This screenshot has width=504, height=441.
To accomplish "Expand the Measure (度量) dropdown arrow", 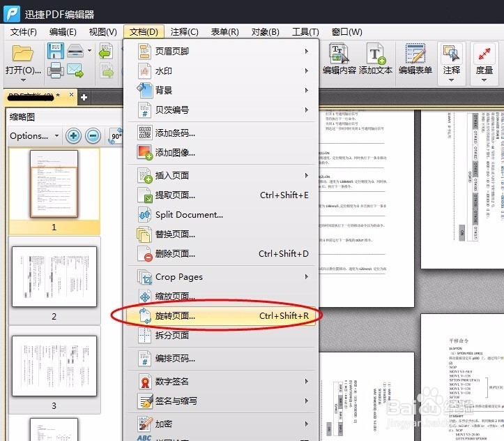I will (x=484, y=80).
